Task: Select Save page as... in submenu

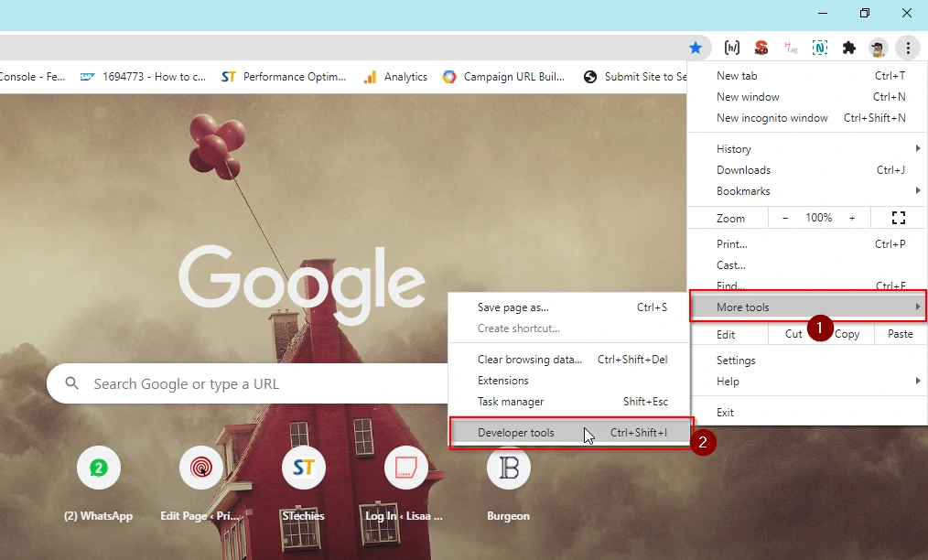Action: pyautogui.click(x=569, y=307)
